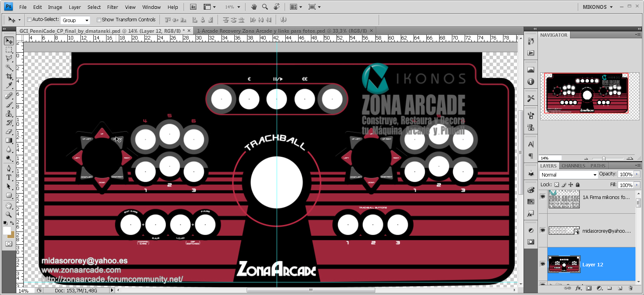644x295 pixels.
Task: Open the Character panel icon
Action: [531, 144]
